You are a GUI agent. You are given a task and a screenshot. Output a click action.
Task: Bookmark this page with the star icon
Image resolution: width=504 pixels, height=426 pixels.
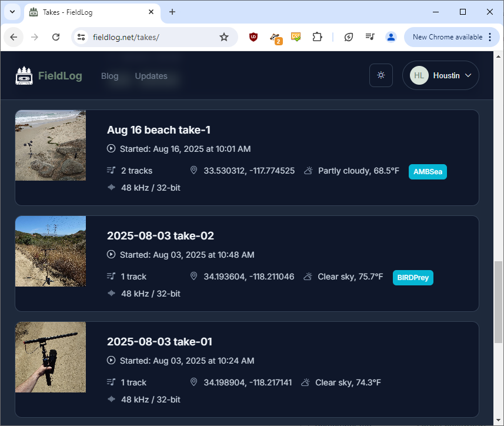[x=223, y=37]
